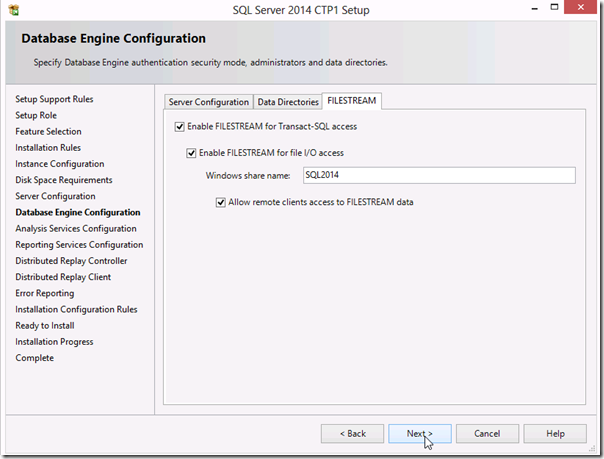Open the Data Directories tab

[x=288, y=102]
